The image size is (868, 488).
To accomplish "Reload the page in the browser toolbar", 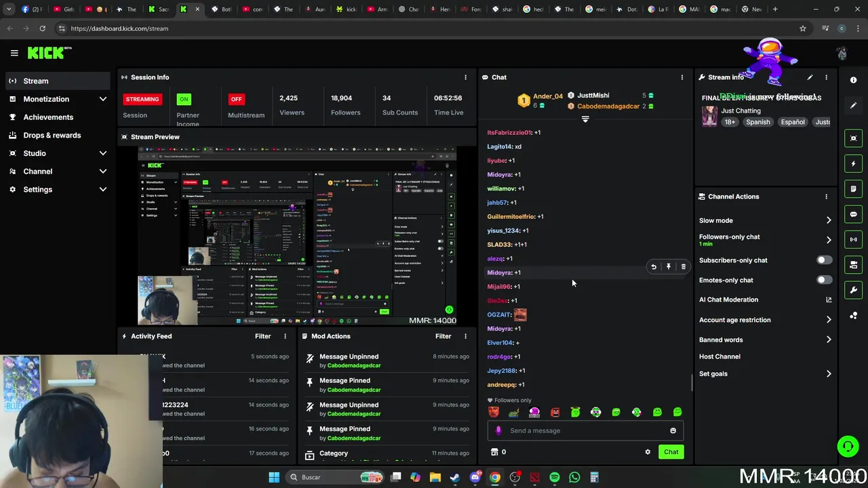I will (42, 28).
